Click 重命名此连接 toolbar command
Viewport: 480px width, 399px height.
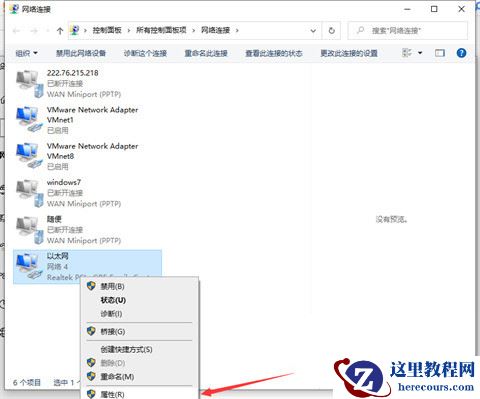pos(206,53)
